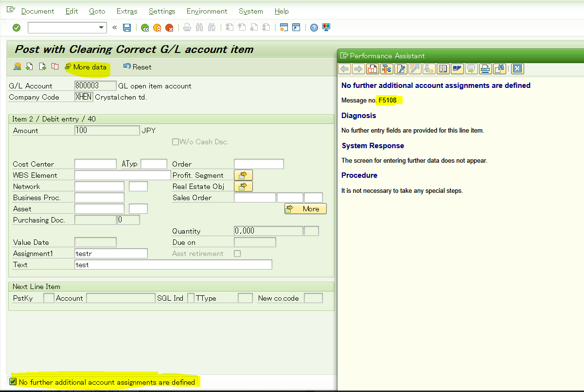Click the Forward arrow in Performance Assistant
This screenshot has height=392, width=584.
point(358,69)
